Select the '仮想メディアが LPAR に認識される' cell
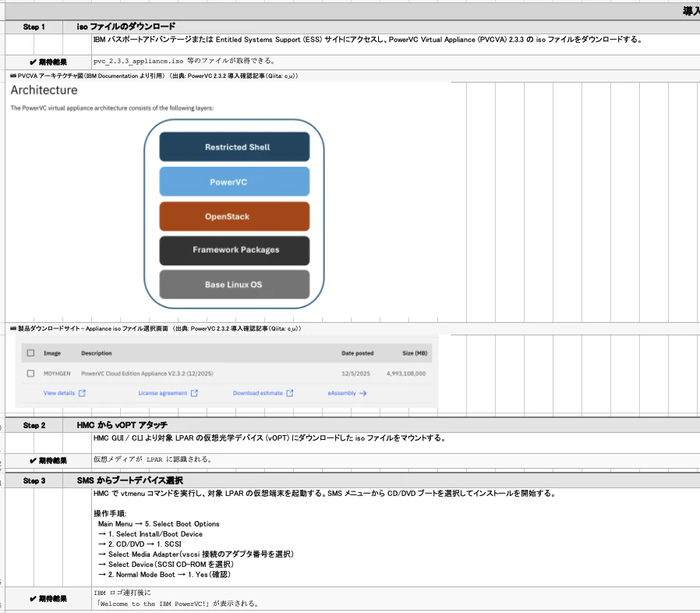 [395, 460]
